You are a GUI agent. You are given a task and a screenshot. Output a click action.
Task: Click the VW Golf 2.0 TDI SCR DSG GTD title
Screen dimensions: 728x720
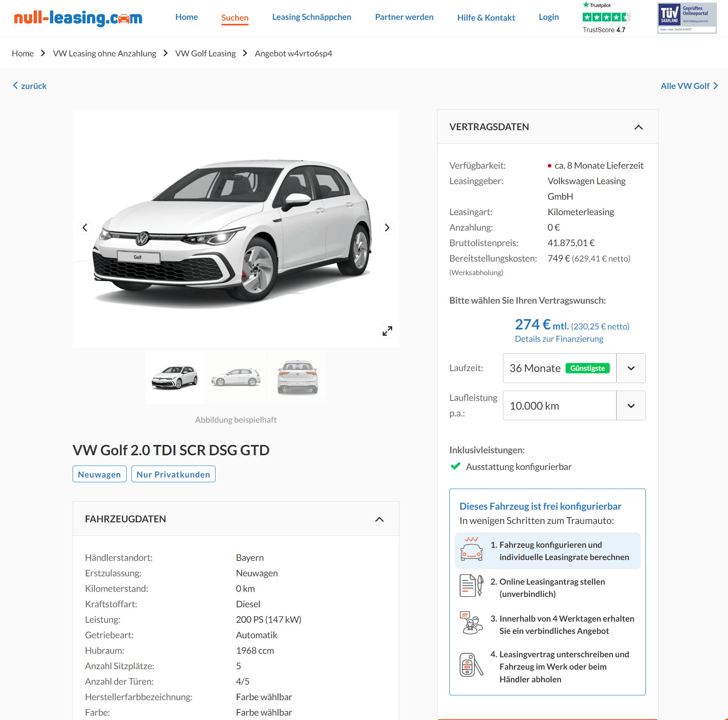(x=171, y=450)
